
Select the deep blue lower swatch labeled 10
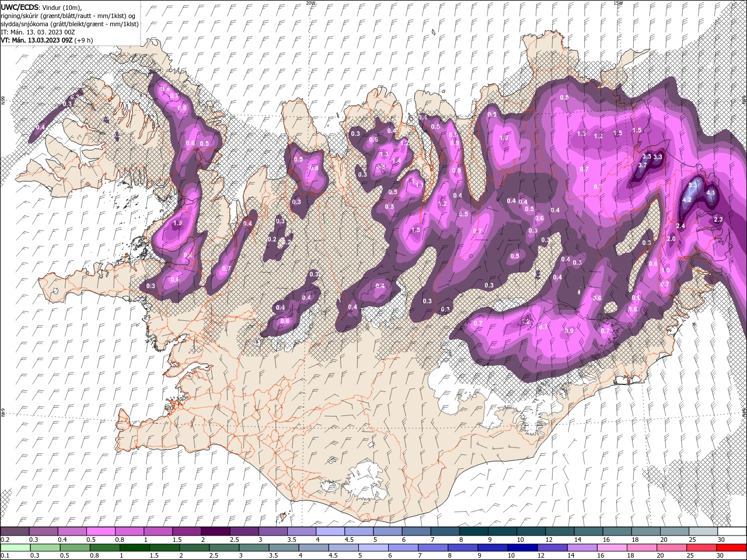click(523, 548)
